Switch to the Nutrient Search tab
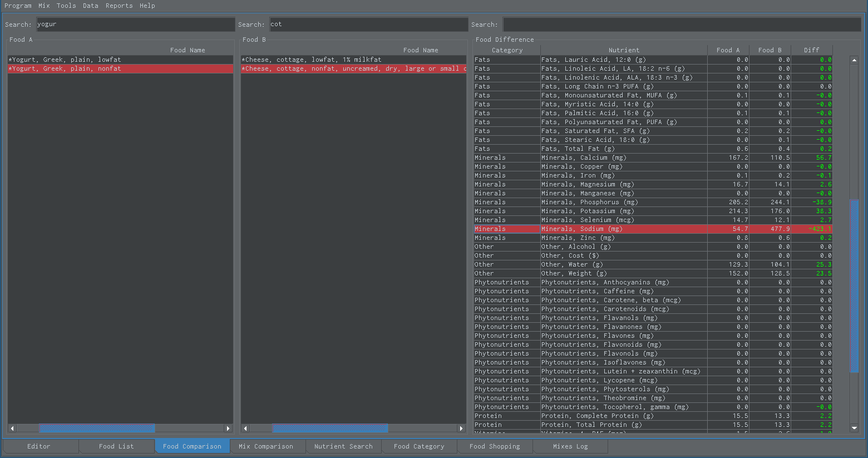This screenshot has width=868, height=458. (x=343, y=446)
